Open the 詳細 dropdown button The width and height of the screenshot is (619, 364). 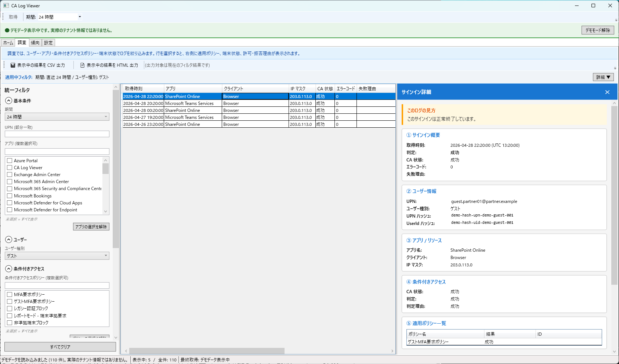click(603, 77)
